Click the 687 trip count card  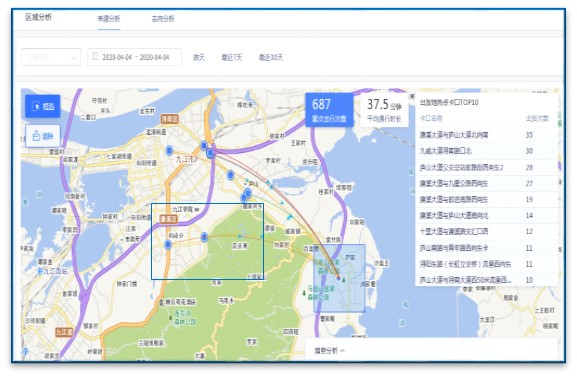[329, 109]
